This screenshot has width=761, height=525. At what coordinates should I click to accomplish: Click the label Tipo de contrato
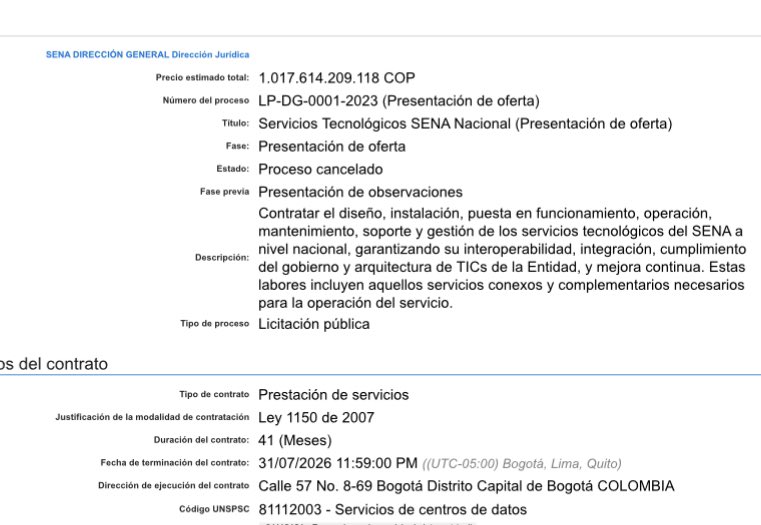click(214, 394)
